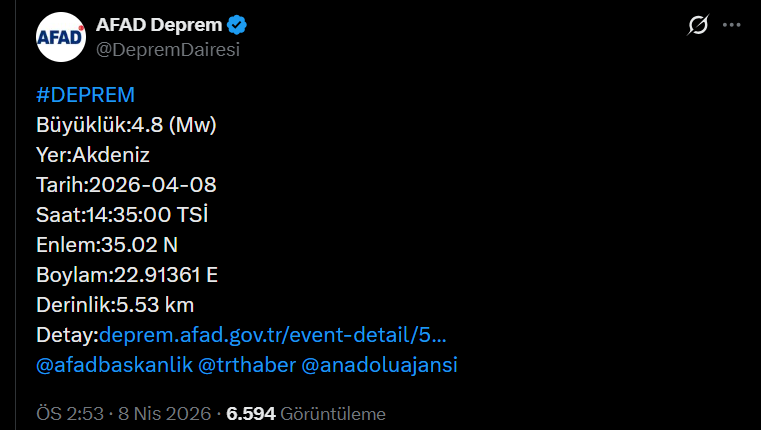This screenshot has width=761, height=430.
Task: Click the Büyüklük:4.8 (Mw) magnitude line
Action: pos(126,125)
